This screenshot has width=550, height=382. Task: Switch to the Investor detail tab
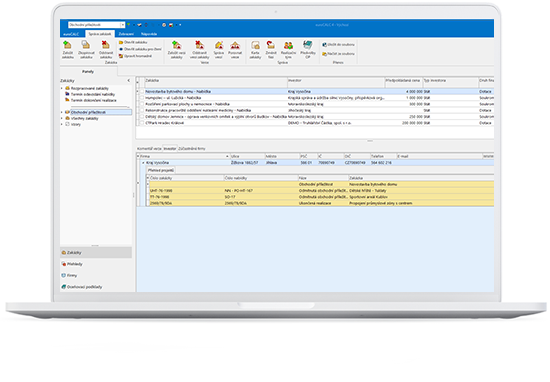pos(170,149)
